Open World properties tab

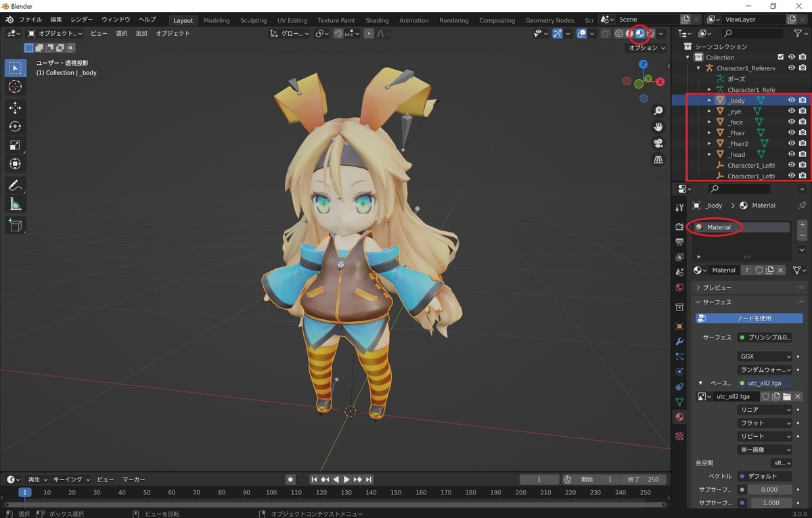click(680, 288)
